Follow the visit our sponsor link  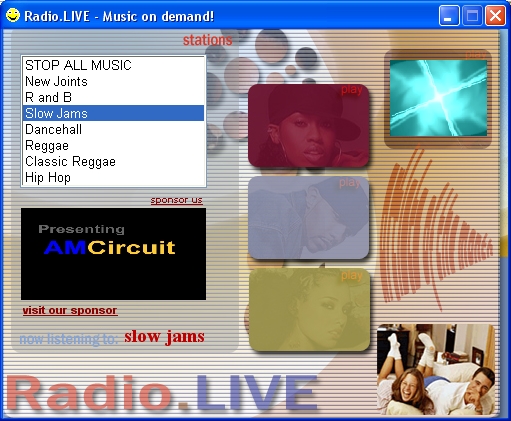coord(70,310)
